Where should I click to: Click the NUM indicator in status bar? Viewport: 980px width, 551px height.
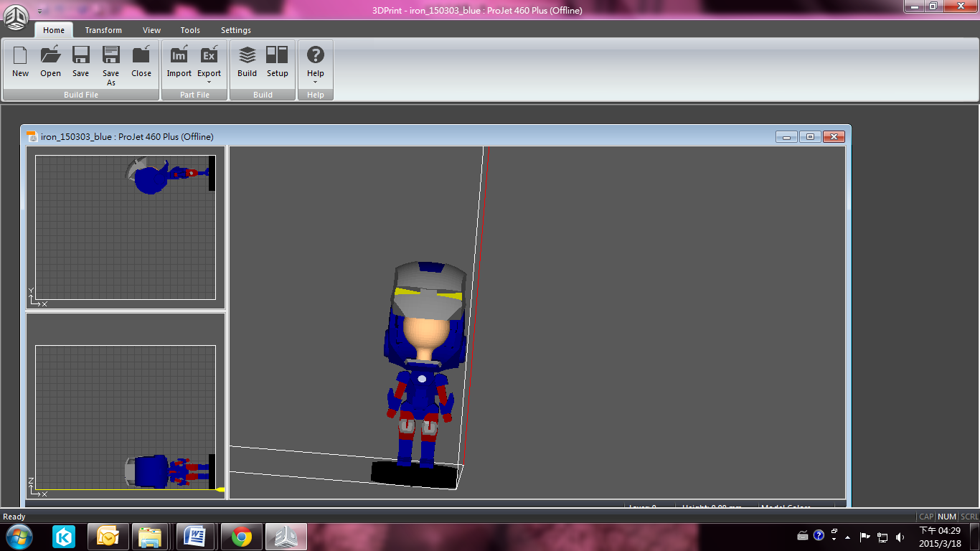(x=947, y=517)
